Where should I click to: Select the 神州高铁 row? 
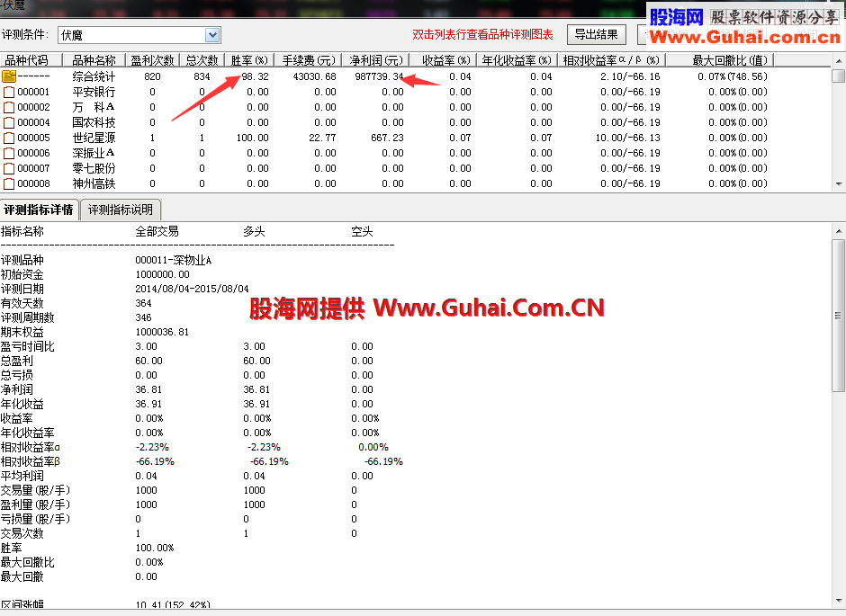pyautogui.click(x=416, y=183)
